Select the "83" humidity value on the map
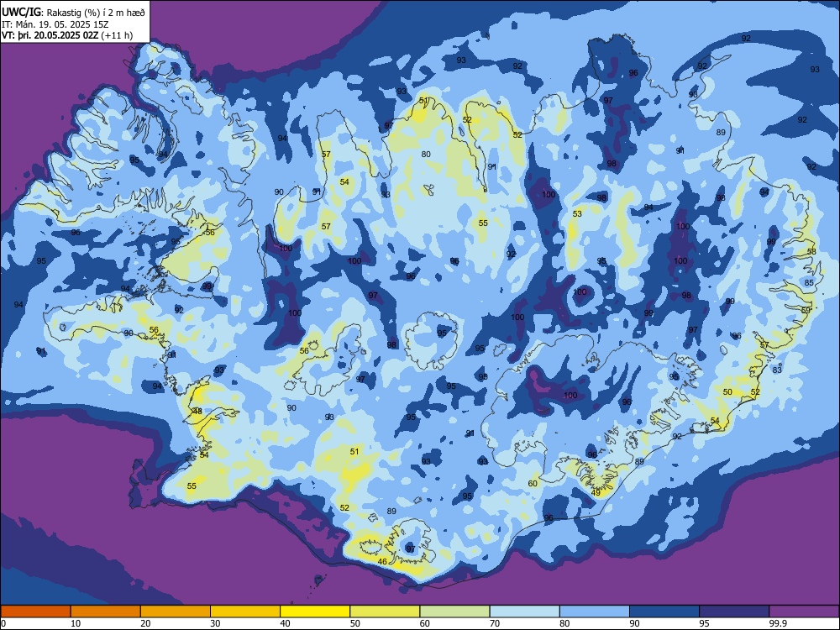The image size is (840, 630). tap(777, 370)
